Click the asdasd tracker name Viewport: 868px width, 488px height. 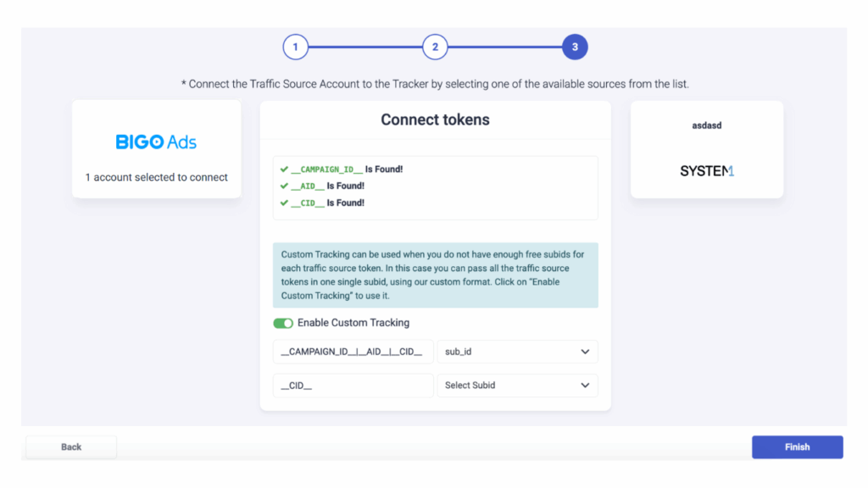coord(706,125)
